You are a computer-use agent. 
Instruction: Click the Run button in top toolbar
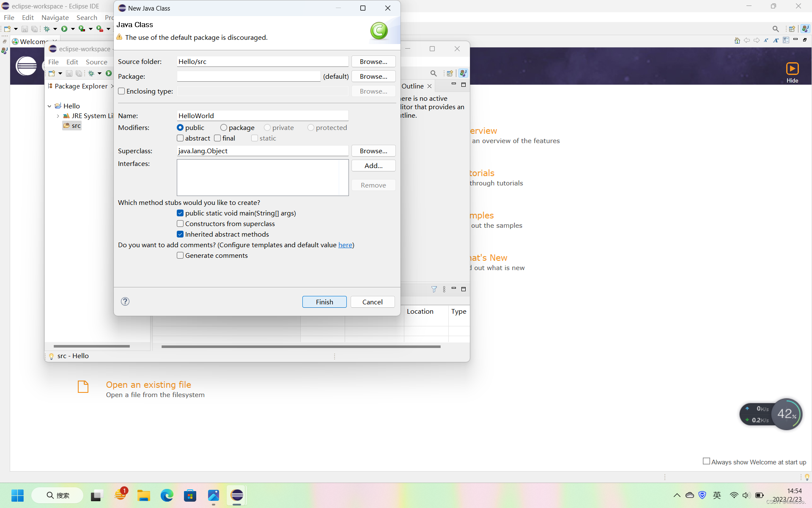[x=64, y=29]
